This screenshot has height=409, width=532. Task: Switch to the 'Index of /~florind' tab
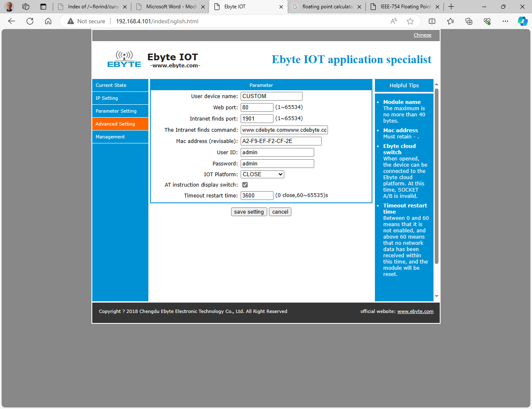pos(92,7)
